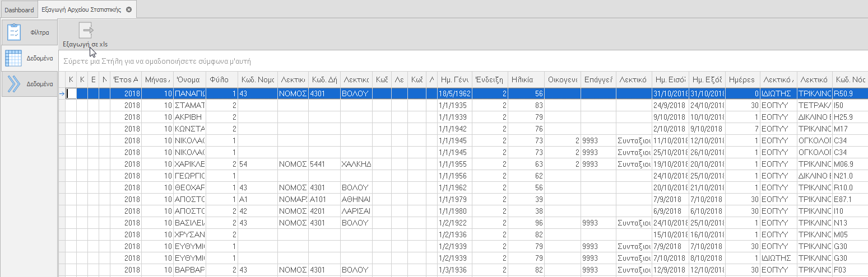This screenshot has height=277, width=868.
Task: Click the Ημέρες column header
Action: point(743,79)
